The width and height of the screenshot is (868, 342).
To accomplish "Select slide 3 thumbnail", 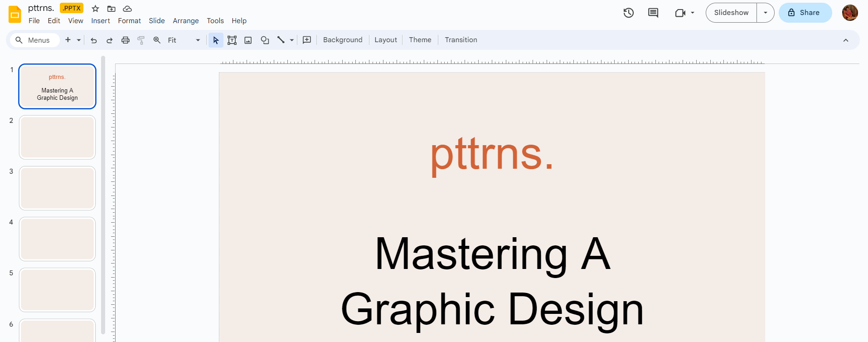I will pos(57,188).
